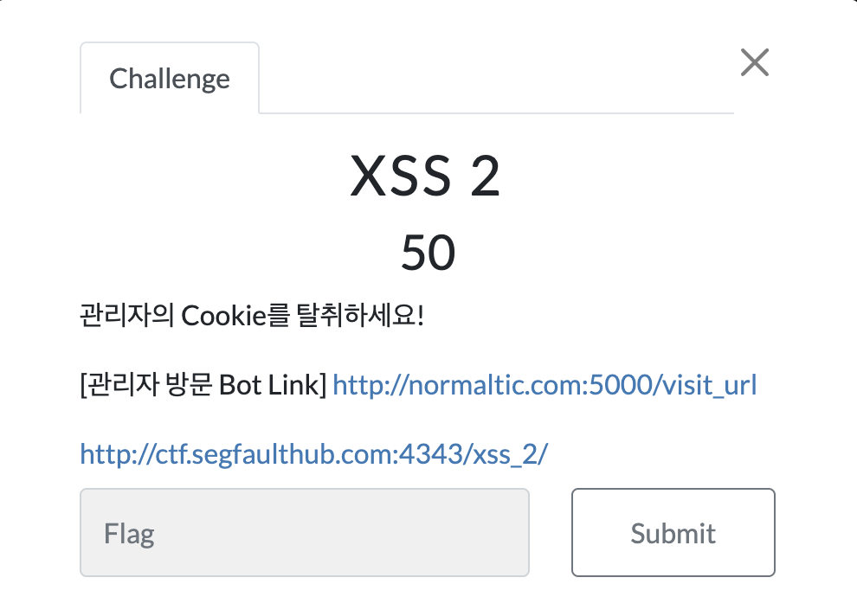Viewport: 857px width, 616px height.
Task: Click the 관리자 방문 Bot Link label
Action: 203,385
